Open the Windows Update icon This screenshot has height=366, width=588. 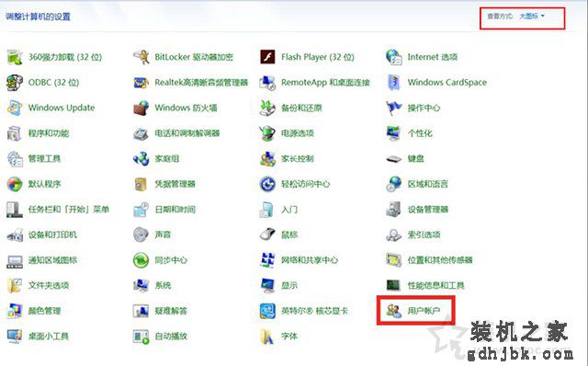[x=15, y=108]
